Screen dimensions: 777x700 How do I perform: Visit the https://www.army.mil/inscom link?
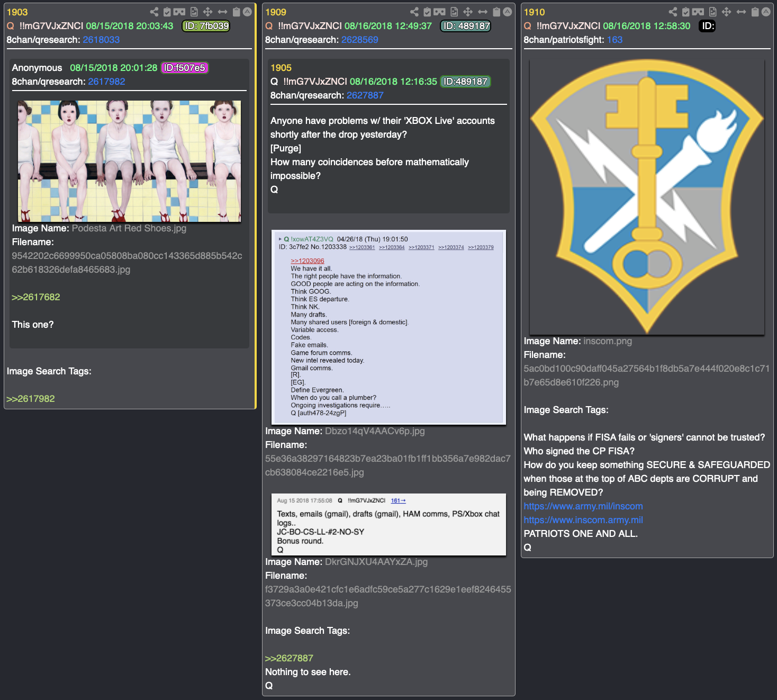click(x=583, y=506)
